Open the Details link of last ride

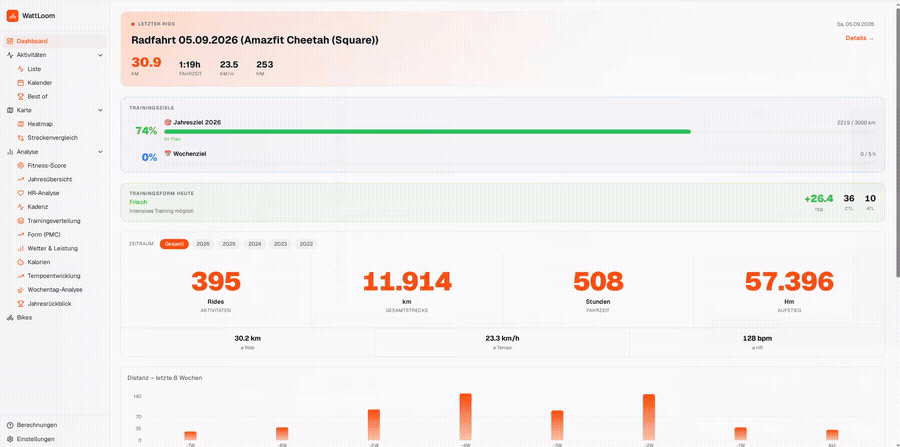pos(859,38)
